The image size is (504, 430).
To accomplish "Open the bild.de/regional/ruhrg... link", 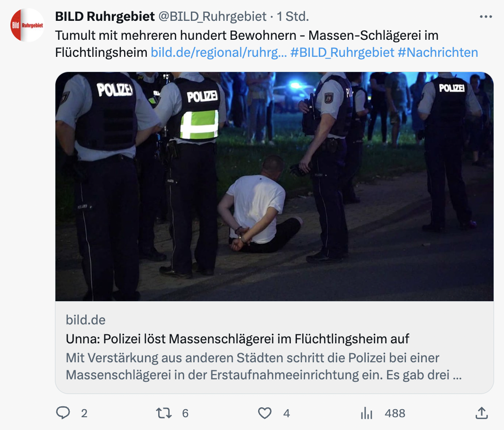I will coord(219,53).
